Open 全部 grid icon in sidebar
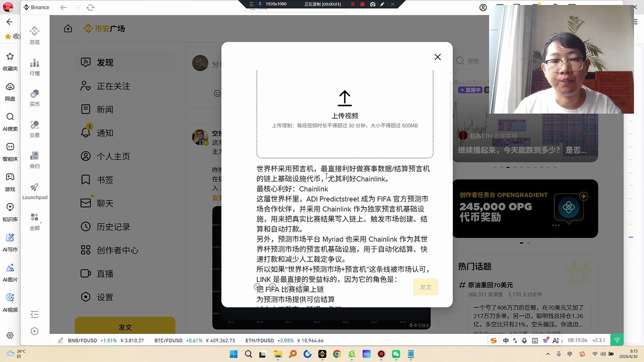 [x=35, y=221]
